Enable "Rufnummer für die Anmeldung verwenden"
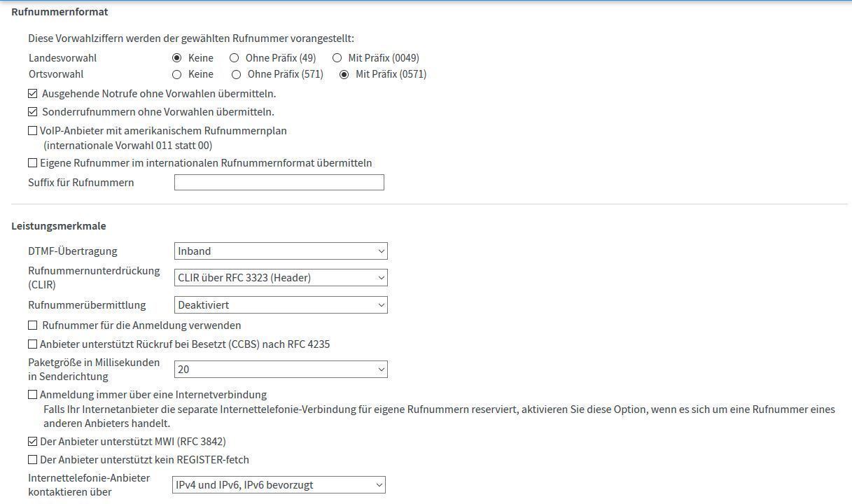 (32, 325)
